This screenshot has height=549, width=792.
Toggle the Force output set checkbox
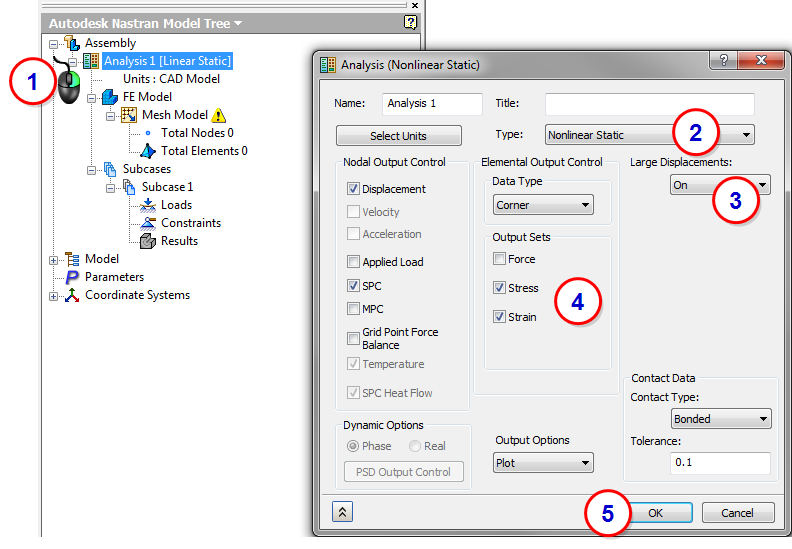pyautogui.click(x=499, y=259)
